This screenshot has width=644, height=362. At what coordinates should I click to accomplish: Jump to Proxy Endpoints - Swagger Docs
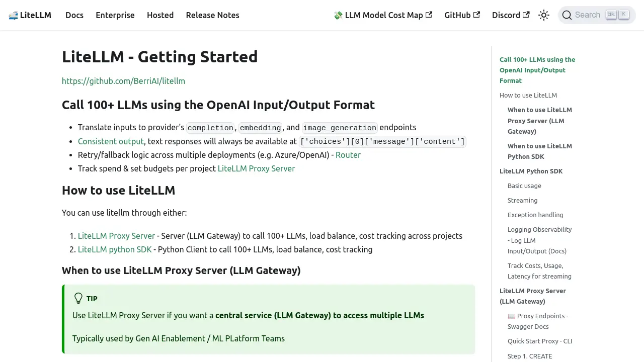click(x=538, y=321)
